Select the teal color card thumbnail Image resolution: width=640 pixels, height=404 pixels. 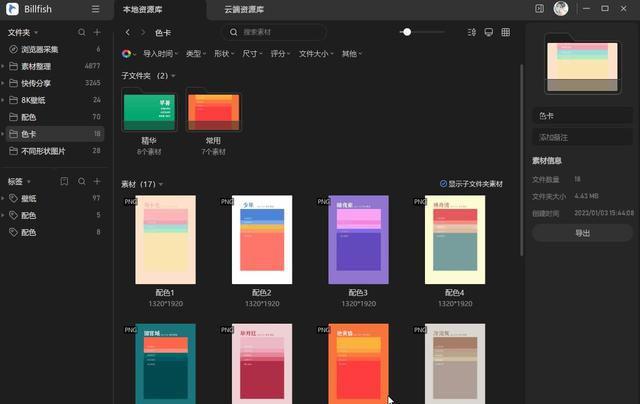[165, 364]
